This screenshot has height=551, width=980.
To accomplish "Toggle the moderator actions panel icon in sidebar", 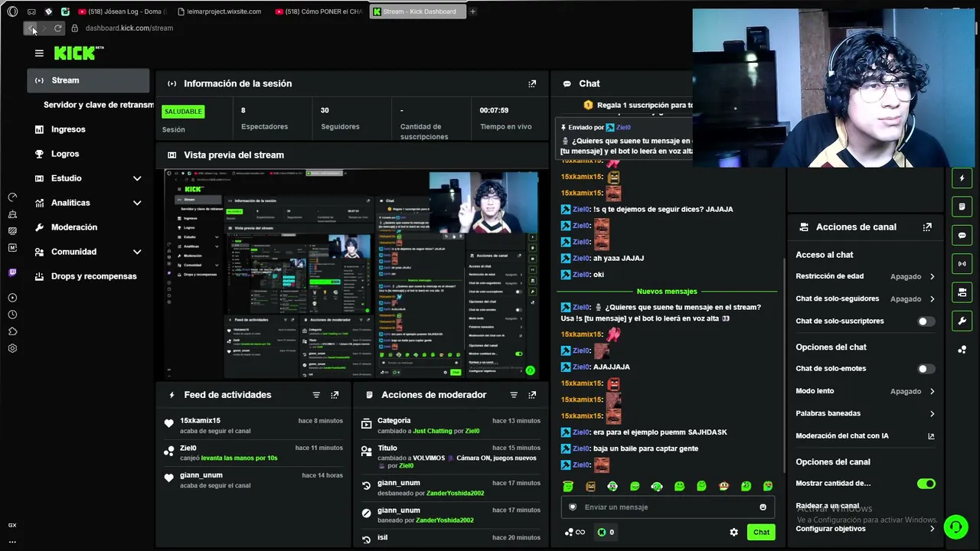I will (x=962, y=207).
